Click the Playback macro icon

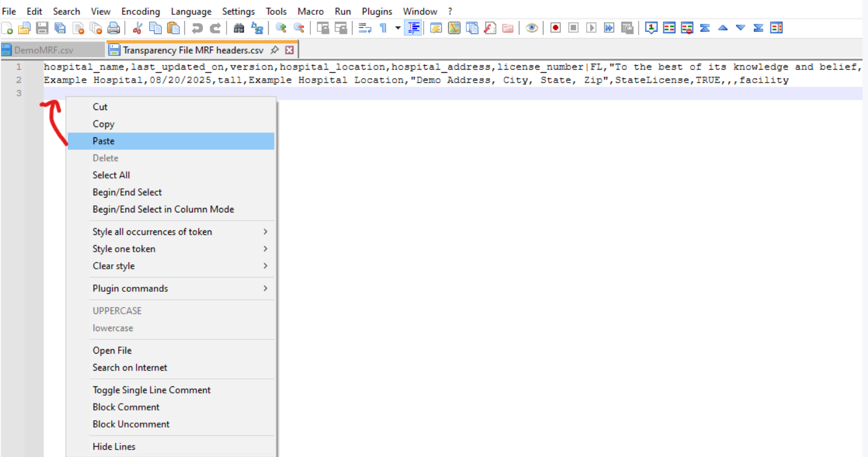tap(591, 28)
